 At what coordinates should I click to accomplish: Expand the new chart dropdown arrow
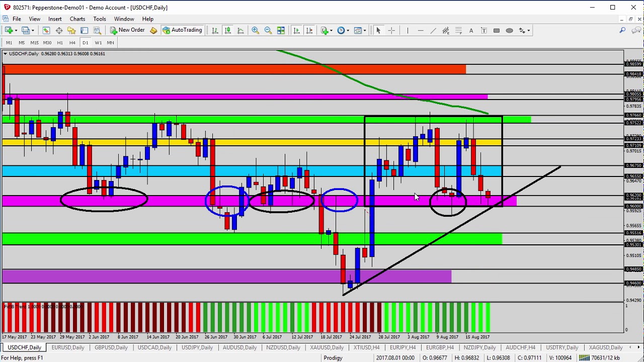16,31
